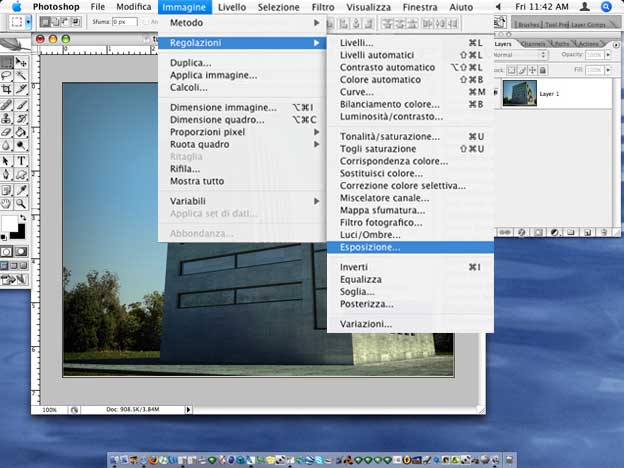
Task: Open the Filtro menu
Action: pyautogui.click(x=322, y=7)
